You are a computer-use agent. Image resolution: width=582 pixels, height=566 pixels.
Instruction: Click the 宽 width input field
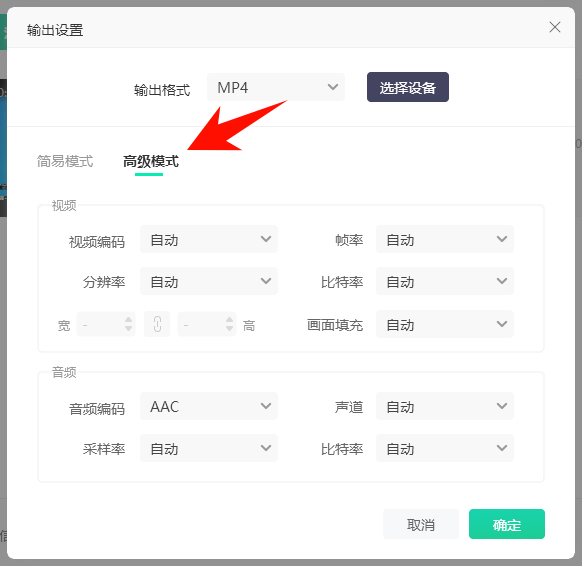pyautogui.click(x=106, y=324)
